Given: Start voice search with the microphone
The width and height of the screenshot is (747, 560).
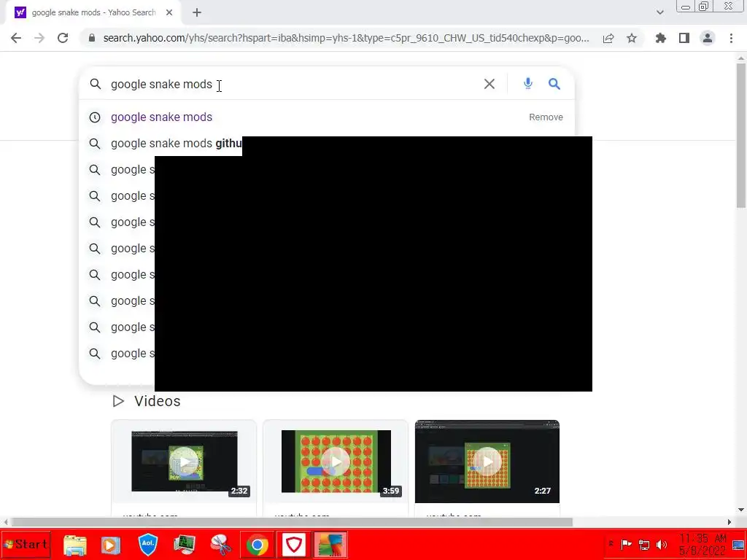Looking at the screenshot, I should [528, 84].
